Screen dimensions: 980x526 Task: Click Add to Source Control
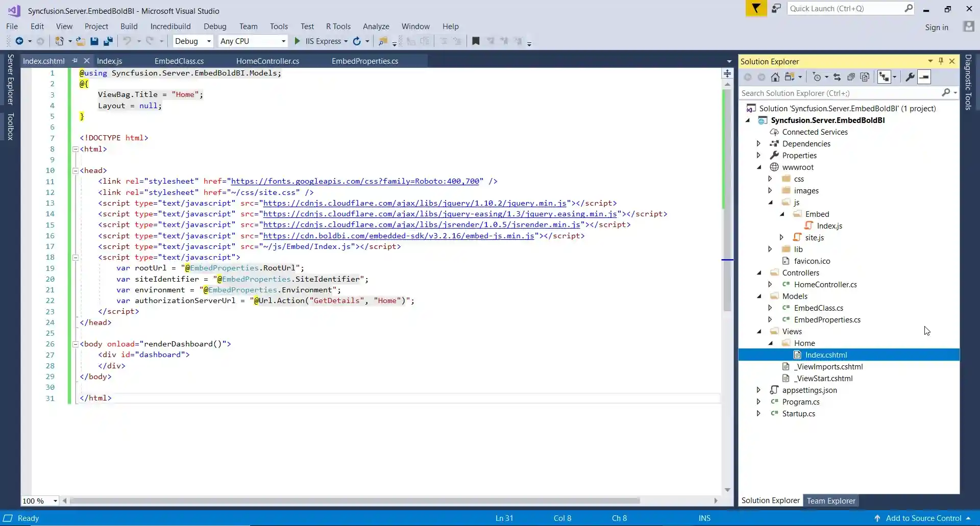[x=923, y=518]
